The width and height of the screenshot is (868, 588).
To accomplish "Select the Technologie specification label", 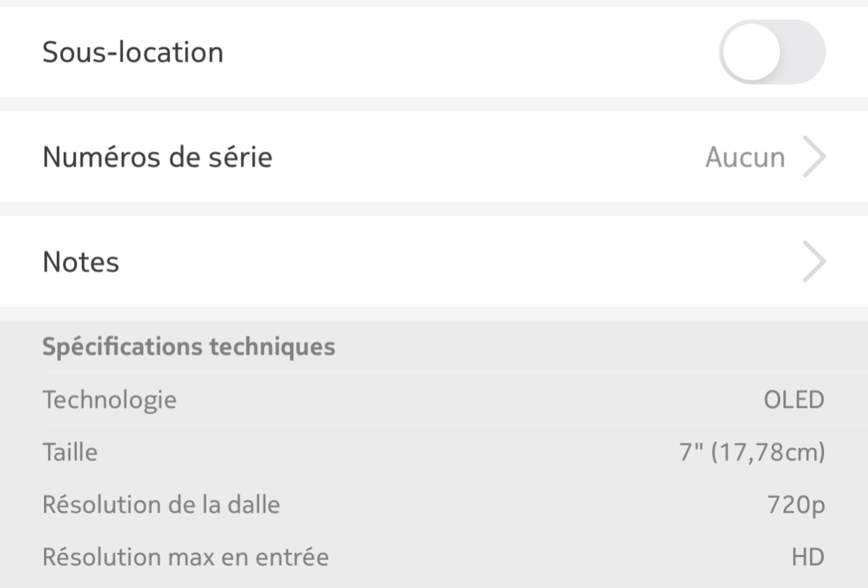I will pos(109,400).
